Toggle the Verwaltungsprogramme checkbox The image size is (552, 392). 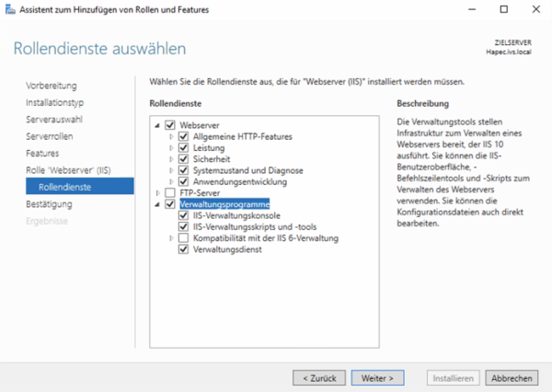pos(170,204)
